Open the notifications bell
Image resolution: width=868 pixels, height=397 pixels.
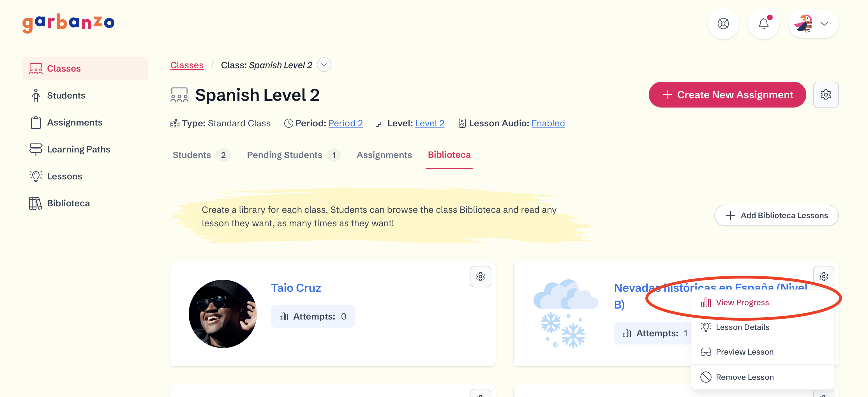coord(763,24)
